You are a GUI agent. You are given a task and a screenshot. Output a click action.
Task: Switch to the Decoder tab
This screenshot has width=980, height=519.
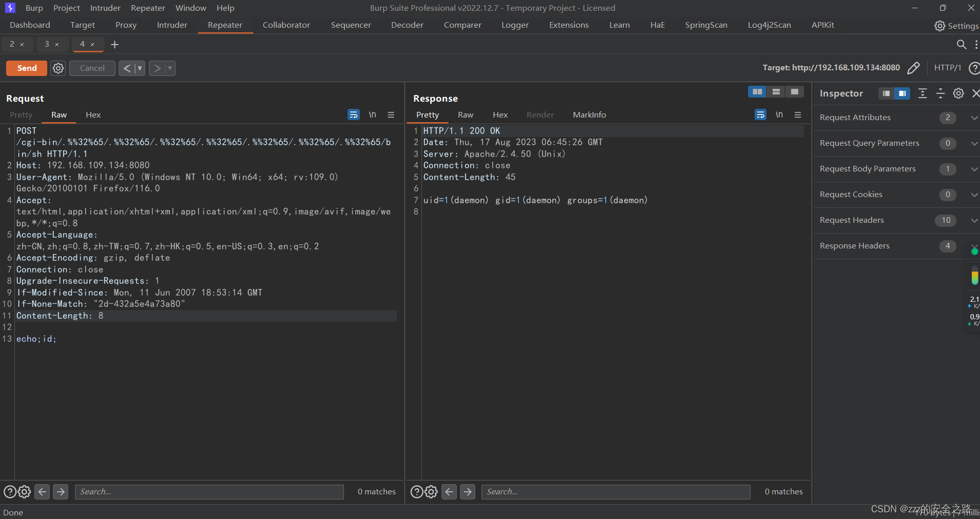click(x=407, y=25)
